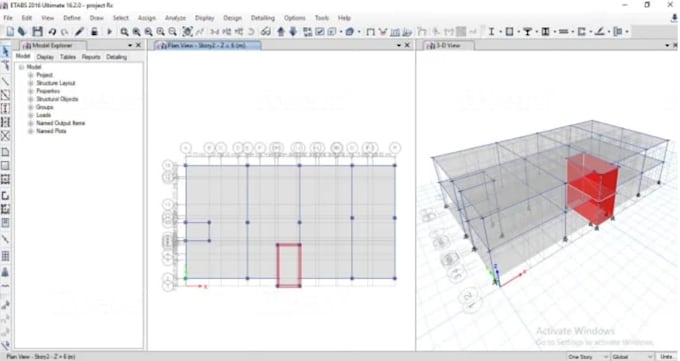
Task: Click the Show Undeformed Shape icon
Action: (x=370, y=32)
